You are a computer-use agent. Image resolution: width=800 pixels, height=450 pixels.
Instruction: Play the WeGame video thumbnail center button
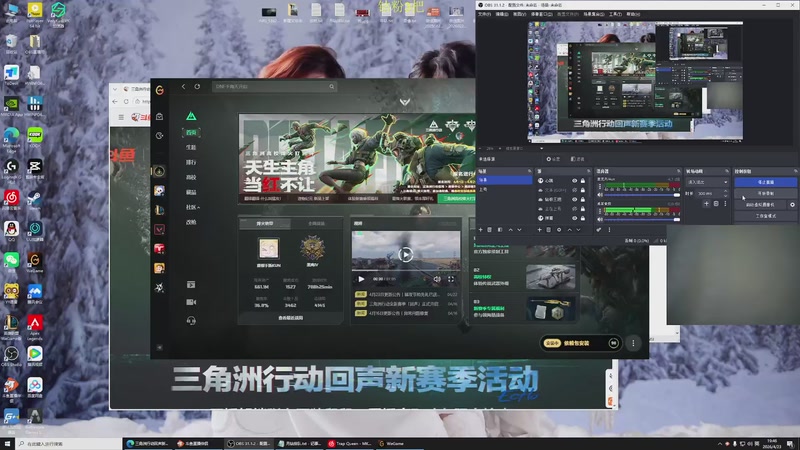[406, 254]
